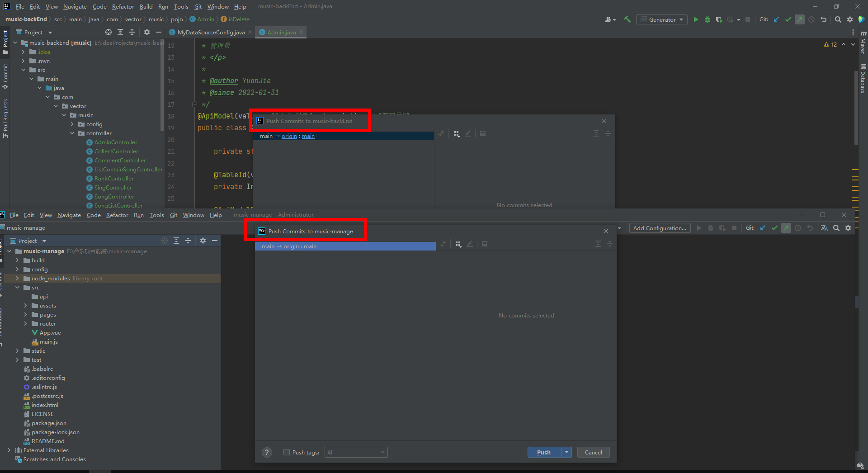Open Database tool window on right strip
The height and width of the screenshot is (473, 868).
[863, 79]
